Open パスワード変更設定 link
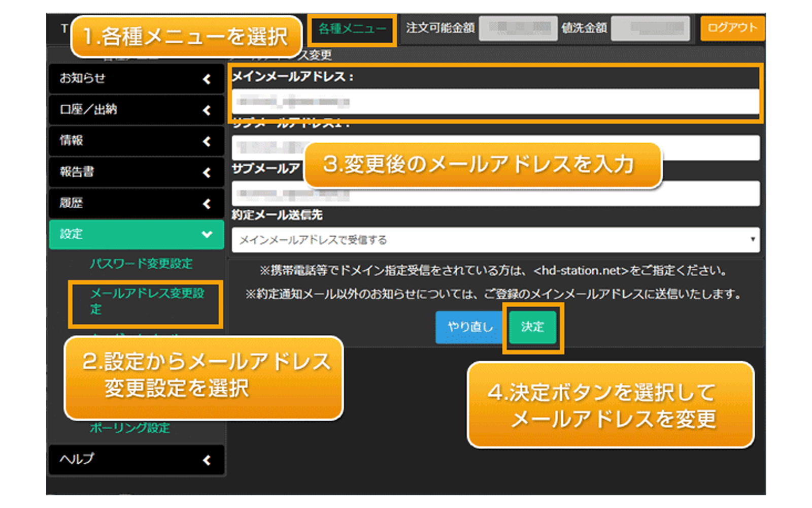 (141, 264)
